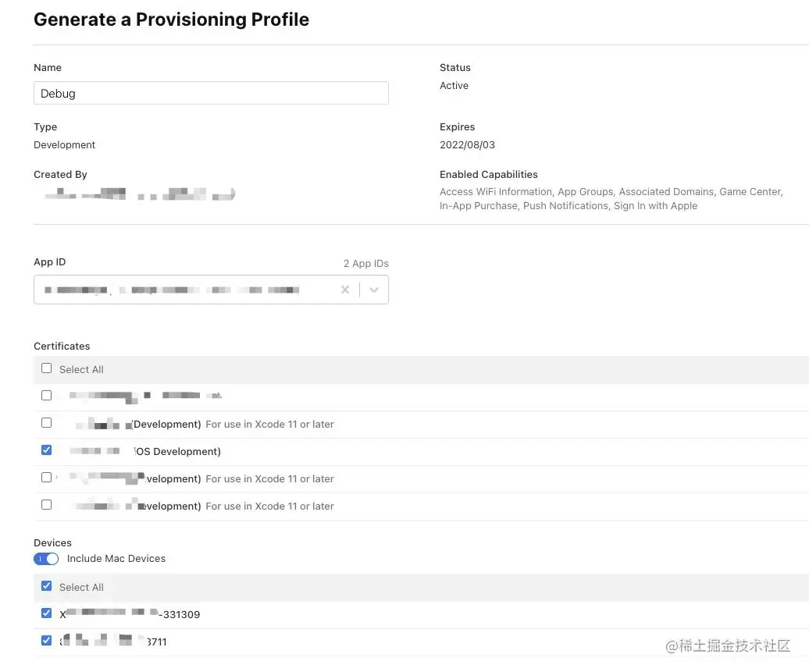The height and width of the screenshot is (672, 809).
Task: Click the profile Name input field
Action: click(x=211, y=93)
